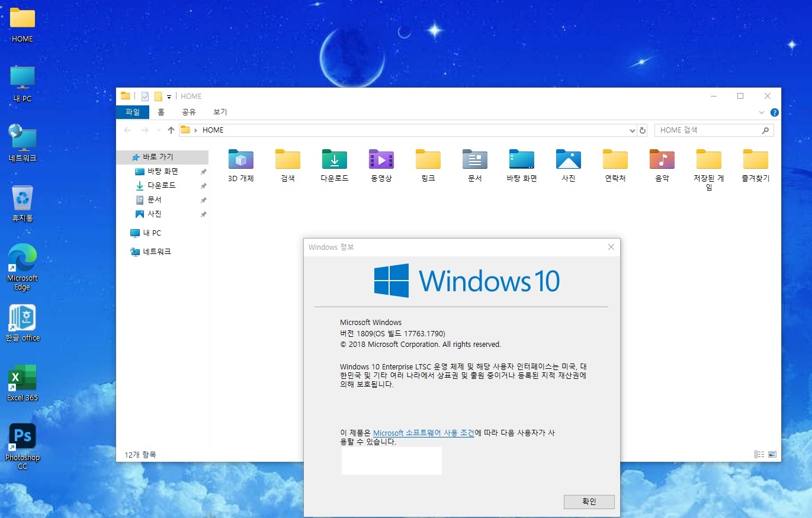Switch to large icons view layout
Viewport: 812px width, 518px height.
[x=772, y=455]
